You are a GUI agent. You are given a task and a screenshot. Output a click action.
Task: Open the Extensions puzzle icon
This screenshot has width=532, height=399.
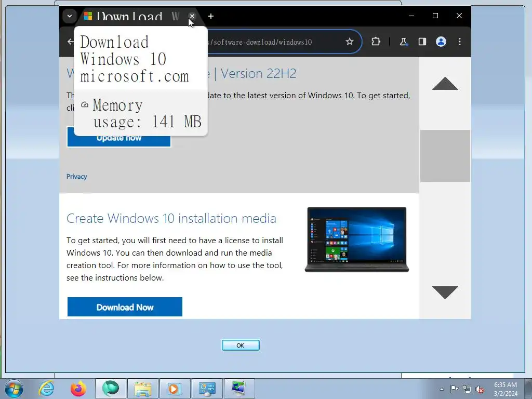[376, 42]
